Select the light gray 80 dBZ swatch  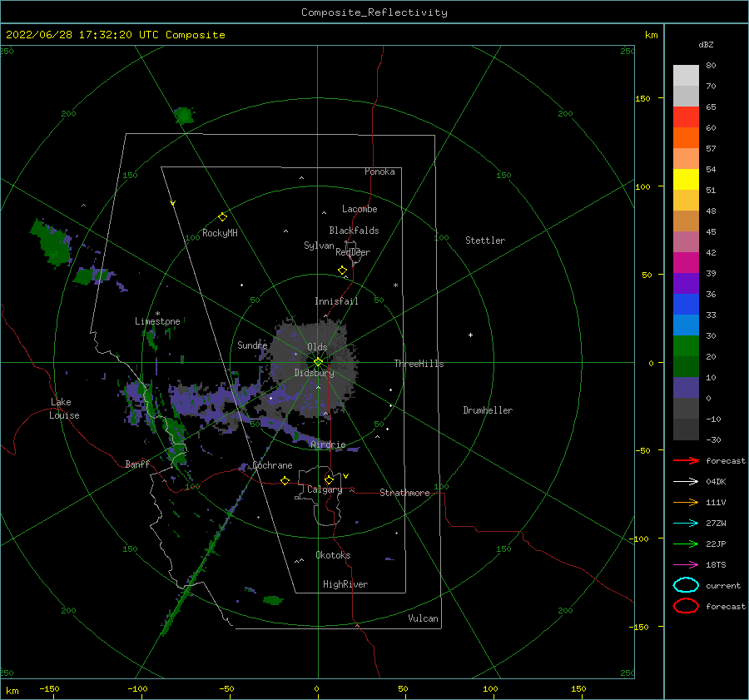686,76
